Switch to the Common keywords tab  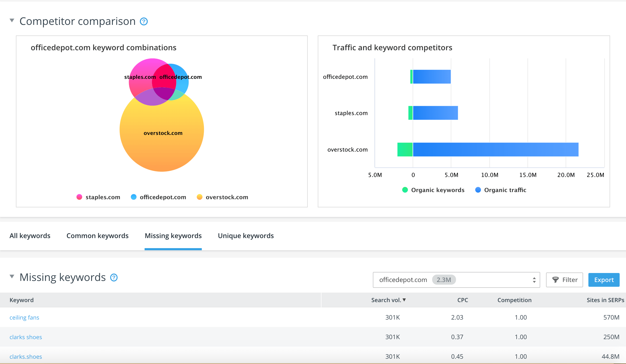(x=97, y=236)
